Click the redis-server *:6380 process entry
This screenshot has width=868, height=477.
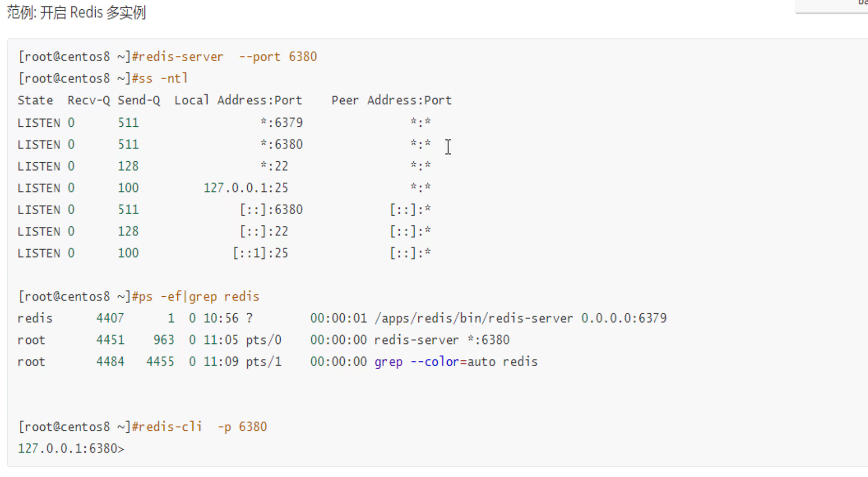pyautogui.click(x=441, y=340)
